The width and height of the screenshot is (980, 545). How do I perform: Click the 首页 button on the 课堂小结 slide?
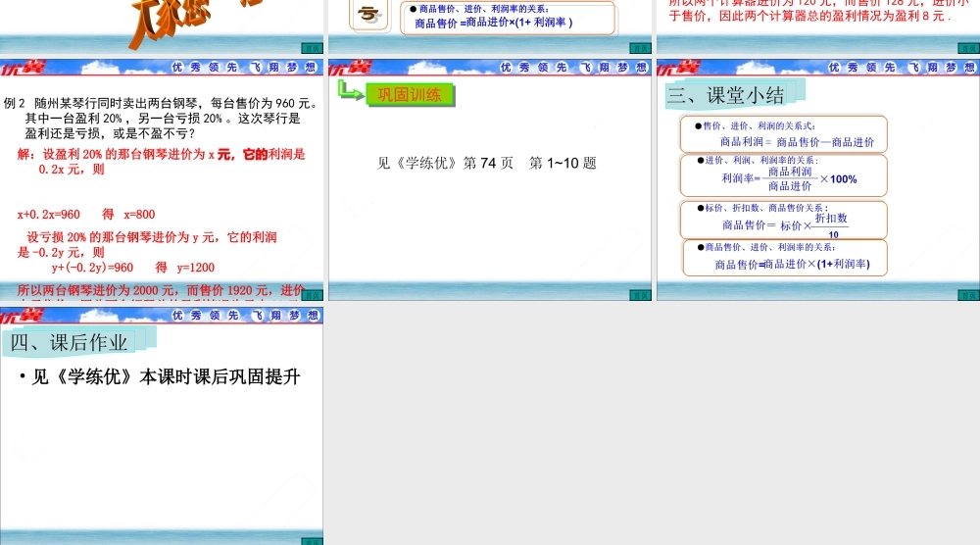[x=967, y=293]
